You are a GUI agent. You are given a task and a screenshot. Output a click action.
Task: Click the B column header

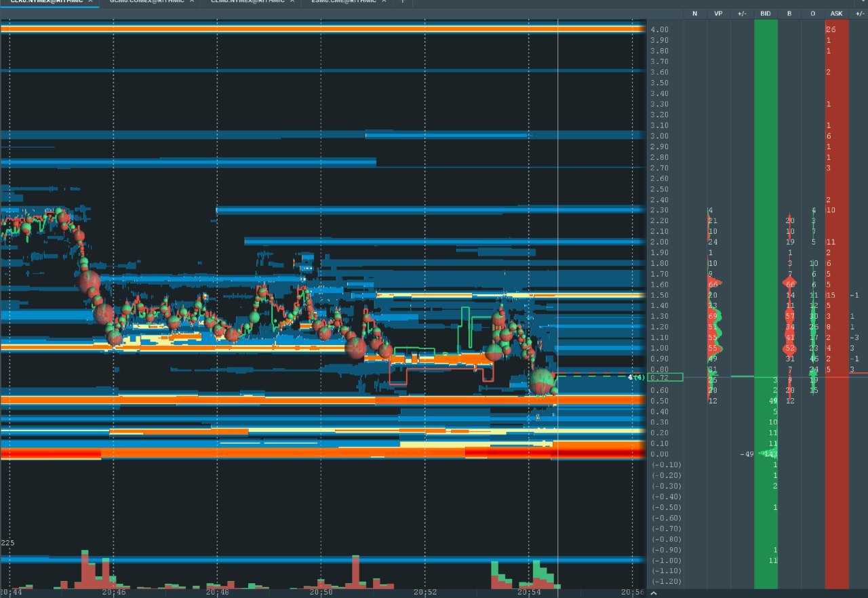click(789, 14)
